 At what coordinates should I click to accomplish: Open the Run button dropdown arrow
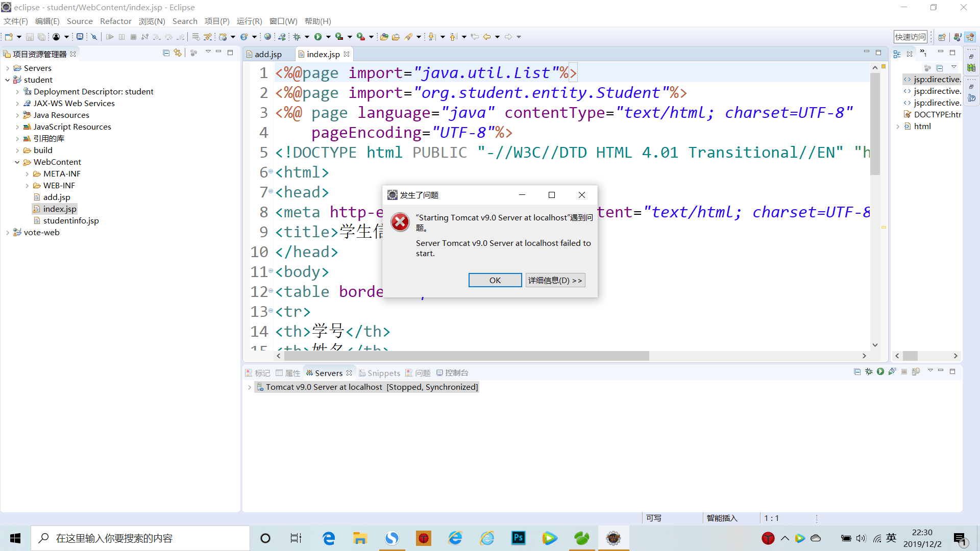tap(328, 37)
